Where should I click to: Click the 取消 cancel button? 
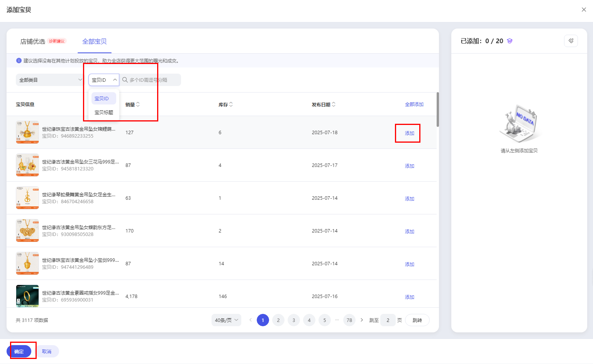click(47, 351)
